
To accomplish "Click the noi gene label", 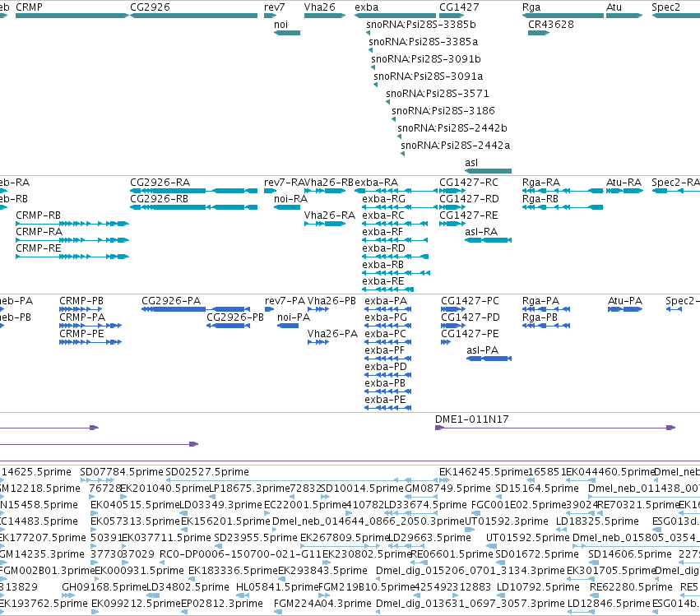I will [x=280, y=25].
